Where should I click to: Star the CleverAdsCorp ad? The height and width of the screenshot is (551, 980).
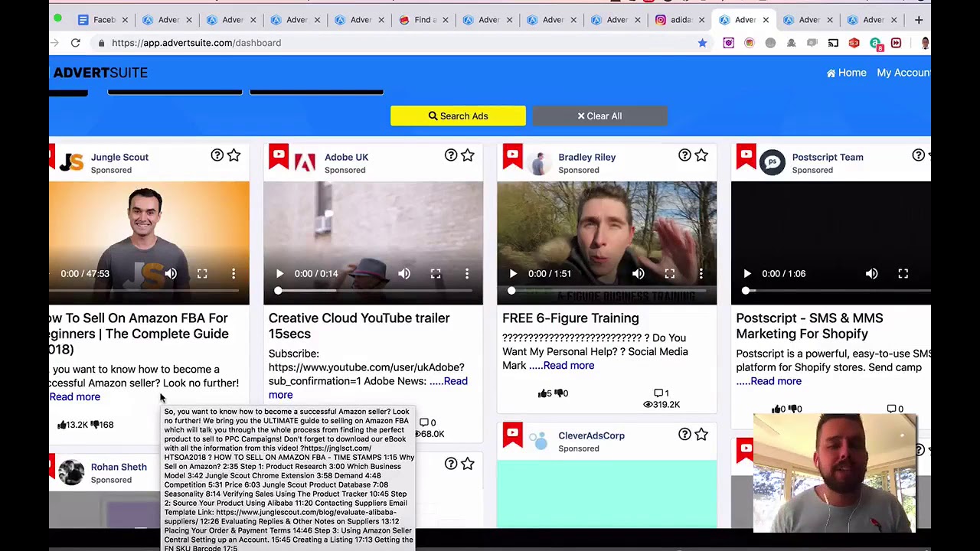pos(701,434)
